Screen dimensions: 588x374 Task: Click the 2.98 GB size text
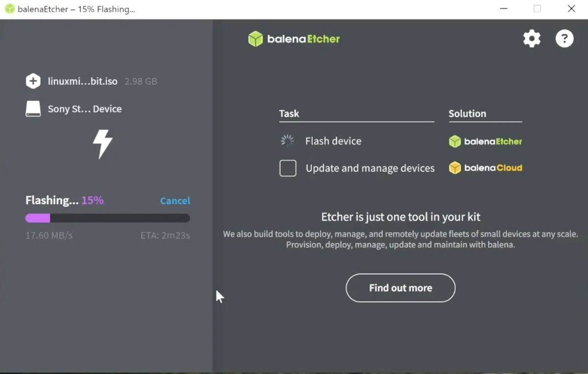(141, 81)
